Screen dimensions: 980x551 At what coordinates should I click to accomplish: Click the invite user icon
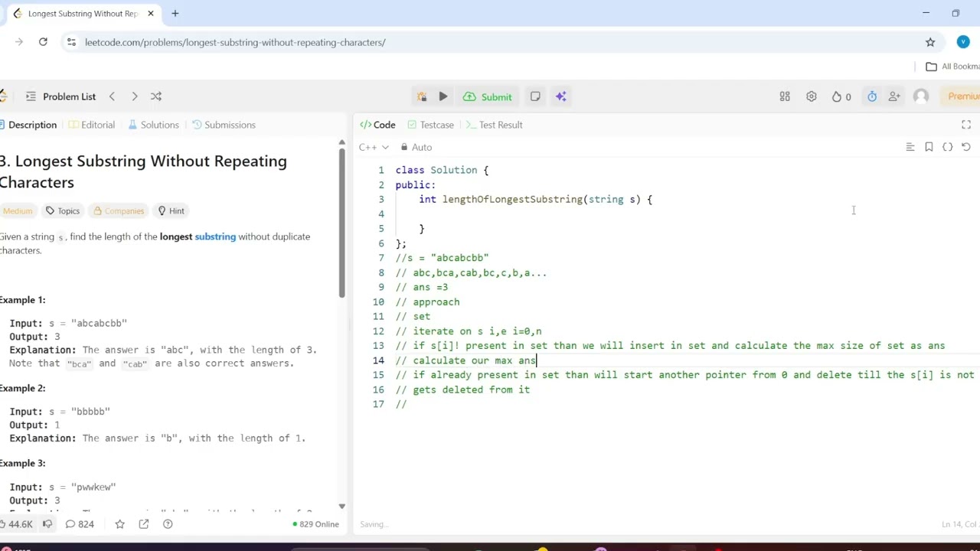[894, 96]
